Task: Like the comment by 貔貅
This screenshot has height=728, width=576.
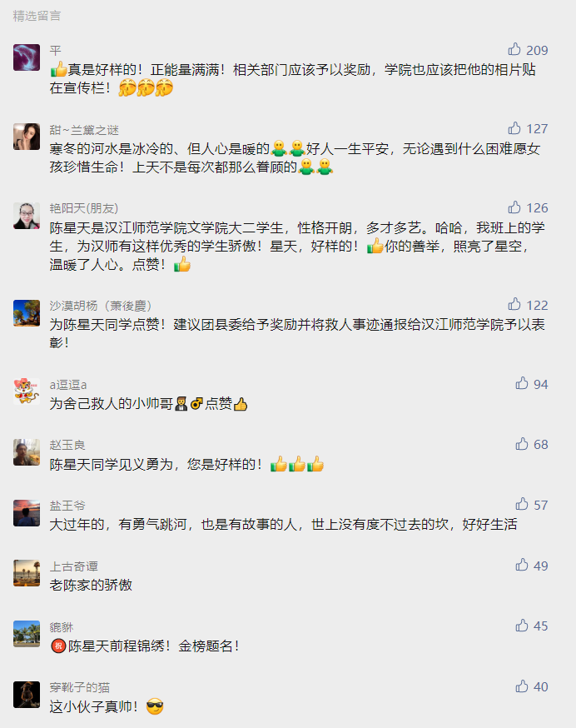Action: coord(522,626)
